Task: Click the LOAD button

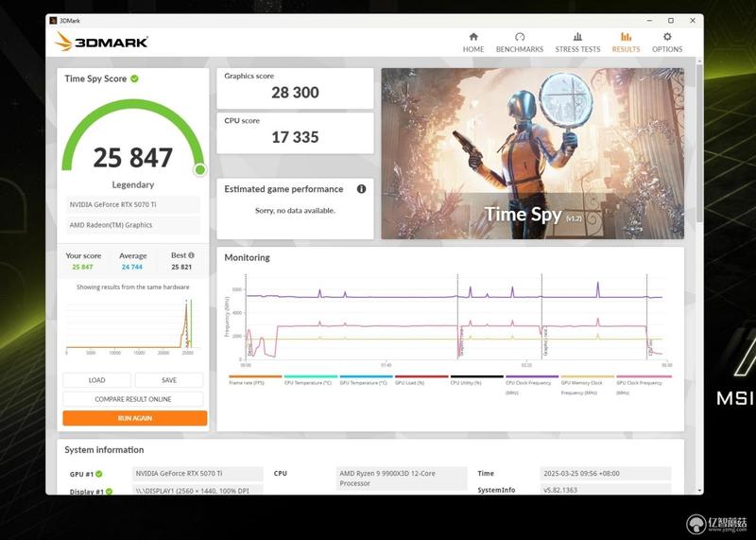Action: click(96, 380)
